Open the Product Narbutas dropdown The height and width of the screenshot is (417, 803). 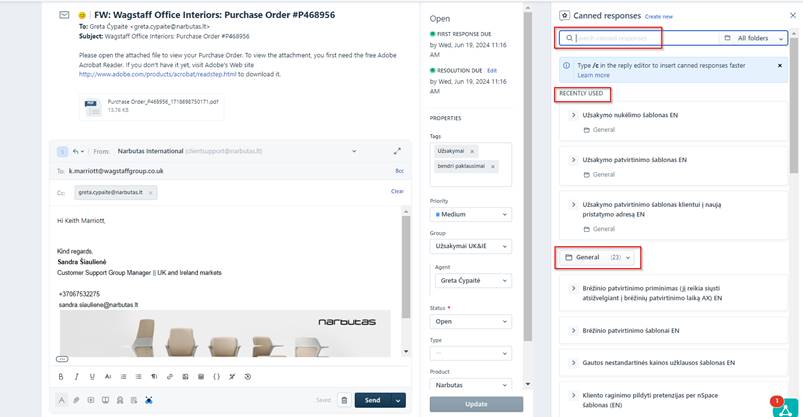(471, 385)
